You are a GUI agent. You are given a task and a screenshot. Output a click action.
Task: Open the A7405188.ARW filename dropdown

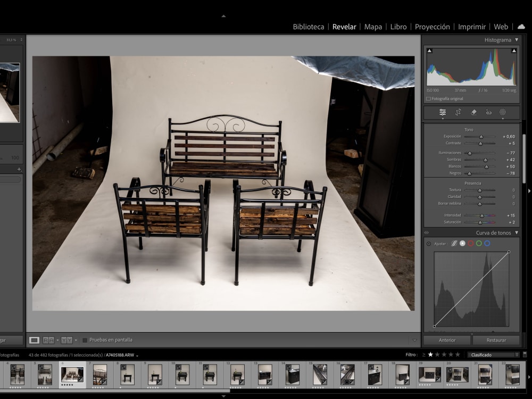point(137,355)
